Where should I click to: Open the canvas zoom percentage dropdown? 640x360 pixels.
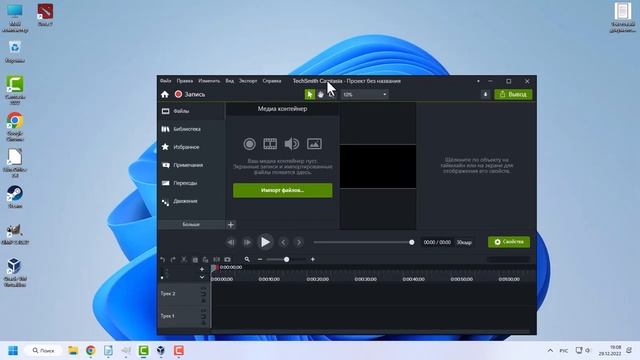click(364, 94)
